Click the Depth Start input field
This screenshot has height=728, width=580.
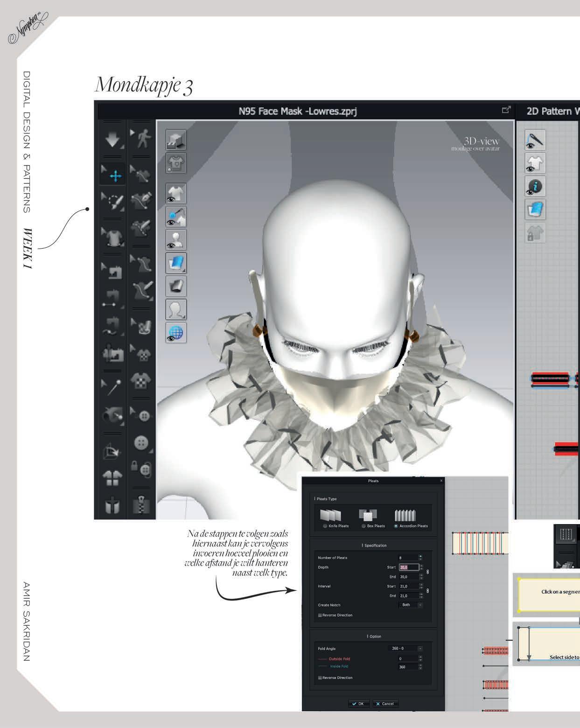pos(409,567)
